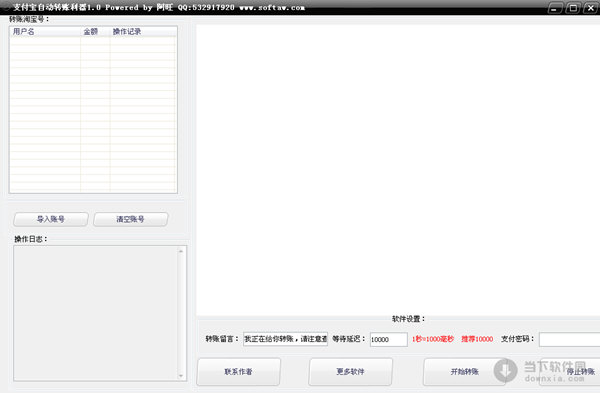Click inside the 操作日志 log text area

pos(96,313)
